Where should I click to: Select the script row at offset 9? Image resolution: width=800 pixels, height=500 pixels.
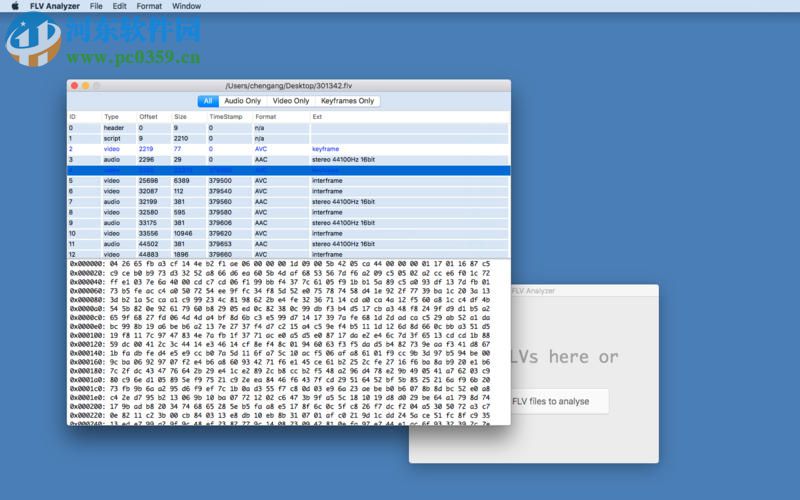(x=288, y=139)
